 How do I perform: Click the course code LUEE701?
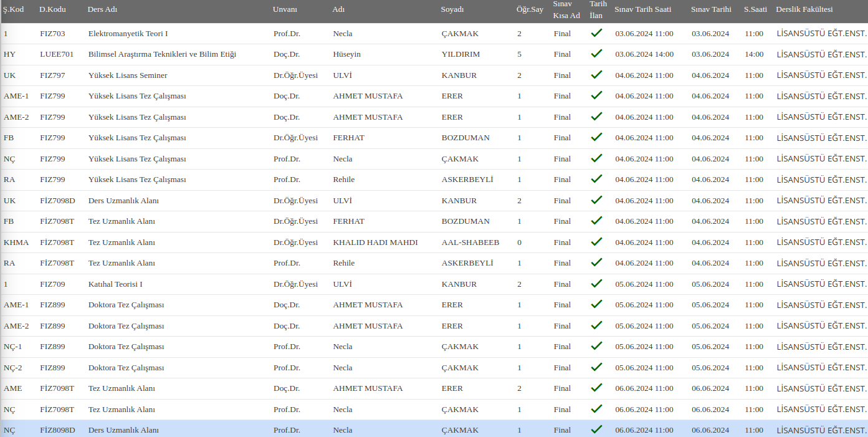pyautogui.click(x=57, y=54)
